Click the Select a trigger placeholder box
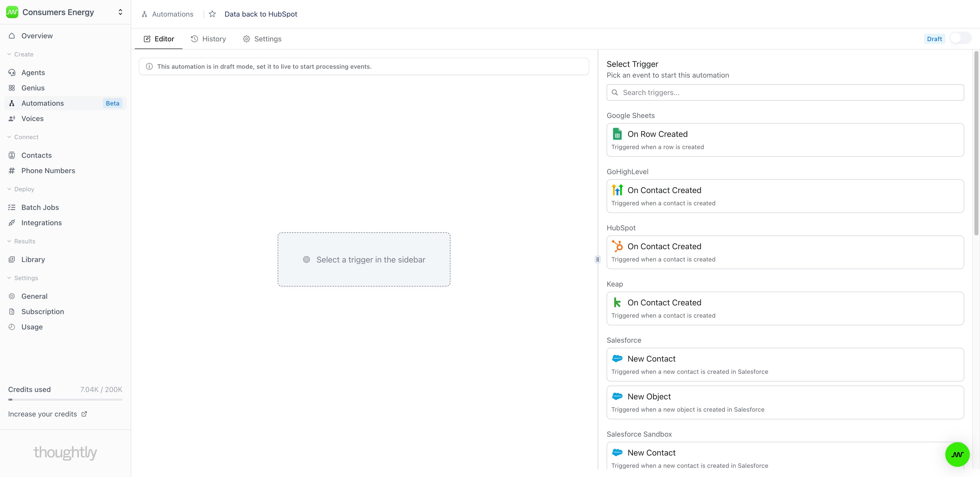Image resolution: width=980 pixels, height=477 pixels. [x=364, y=259]
